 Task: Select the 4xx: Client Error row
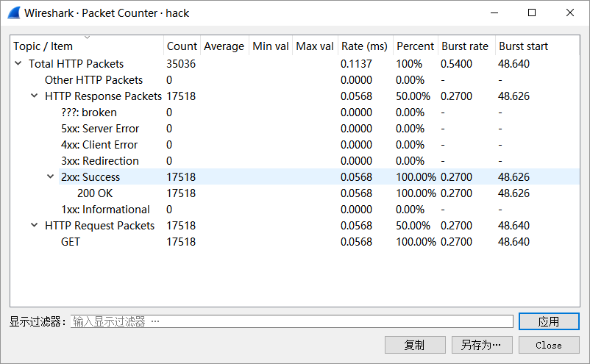tap(99, 145)
